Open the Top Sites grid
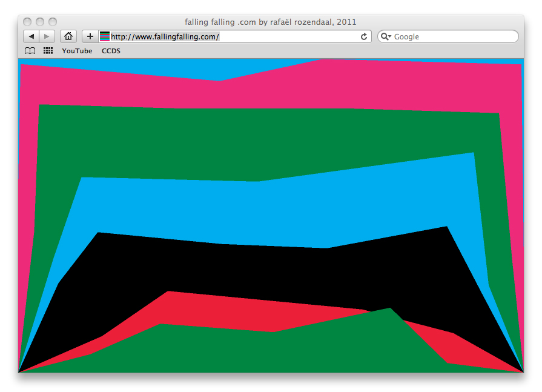 click(x=48, y=51)
